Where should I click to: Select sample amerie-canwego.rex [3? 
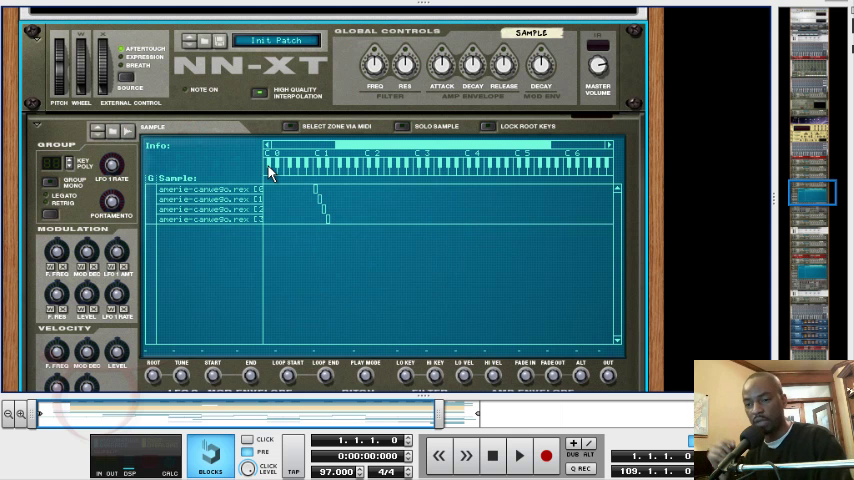click(x=210, y=219)
